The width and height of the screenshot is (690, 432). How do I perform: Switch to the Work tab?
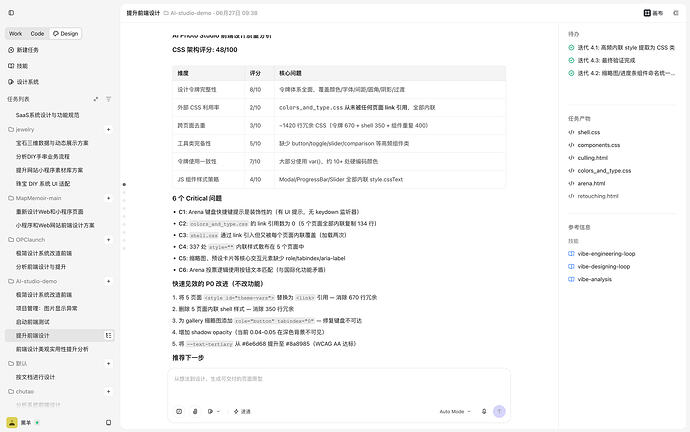pos(15,33)
